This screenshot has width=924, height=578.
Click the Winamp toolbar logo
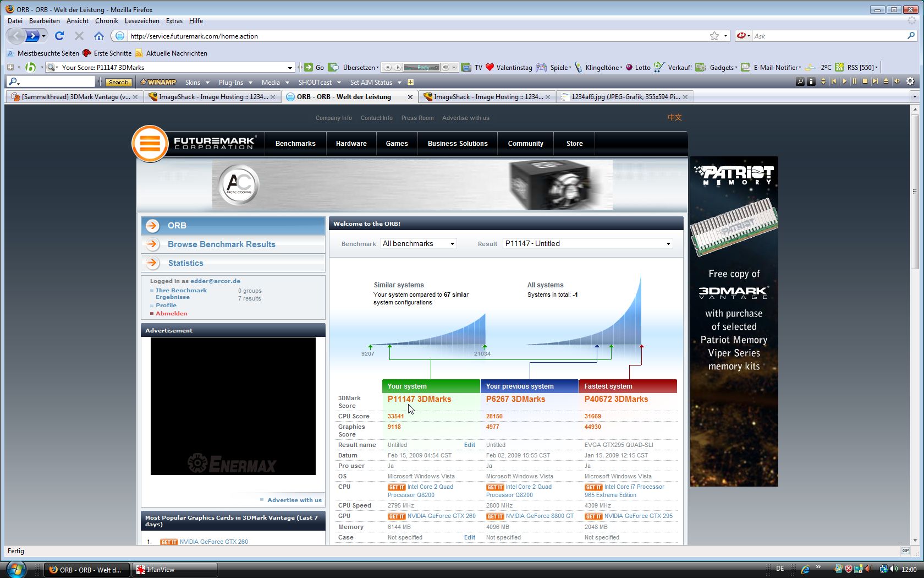(x=158, y=82)
